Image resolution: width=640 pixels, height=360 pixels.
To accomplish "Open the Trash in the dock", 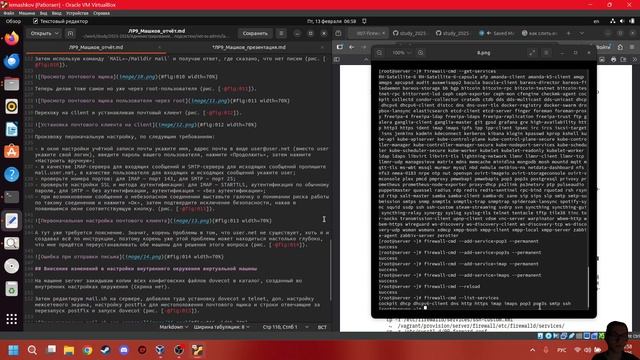I will point(11,289).
